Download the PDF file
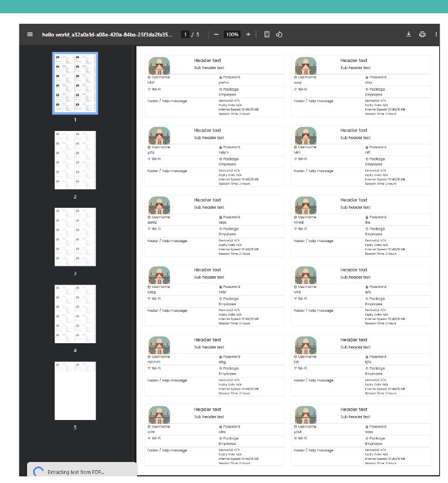Screen dimensions: 448x483 pyautogui.click(x=409, y=34)
